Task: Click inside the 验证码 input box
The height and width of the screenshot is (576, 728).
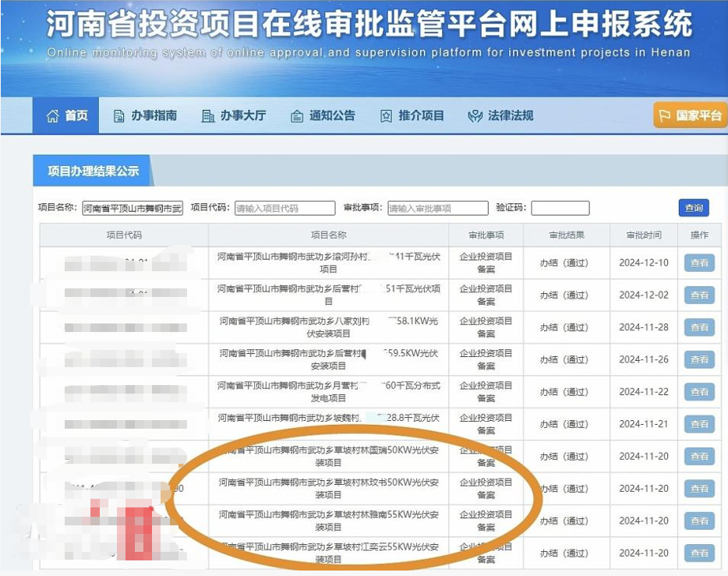Action: pos(559,208)
